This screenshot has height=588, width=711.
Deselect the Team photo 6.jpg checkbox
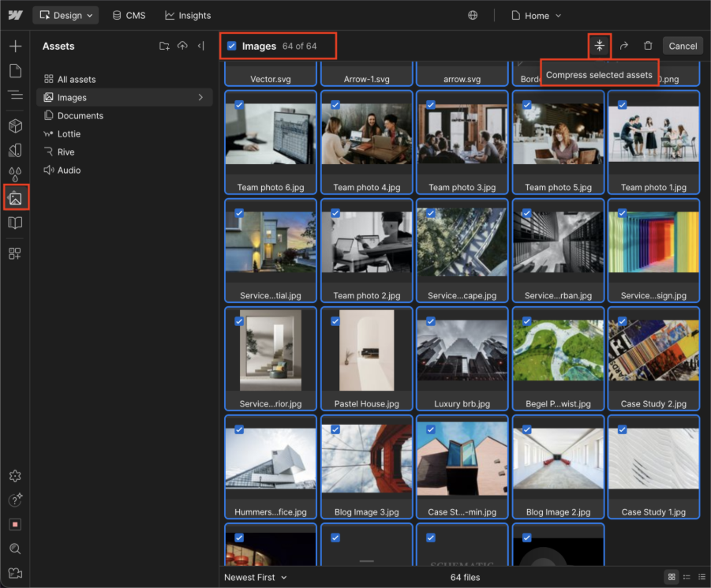pyautogui.click(x=239, y=104)
